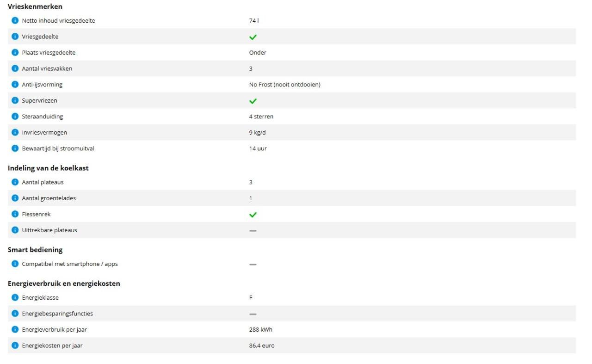
Task: Click info icon beside Invriesvermogen
Action: (x=15, y=133)
